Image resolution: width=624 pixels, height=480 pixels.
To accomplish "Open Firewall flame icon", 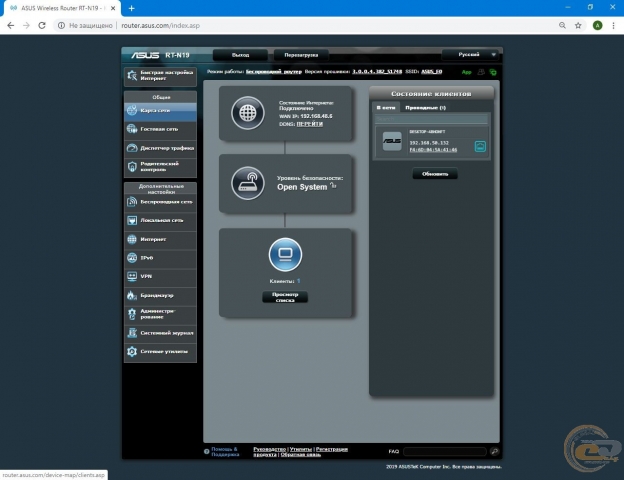I will (x=132, y=295).
